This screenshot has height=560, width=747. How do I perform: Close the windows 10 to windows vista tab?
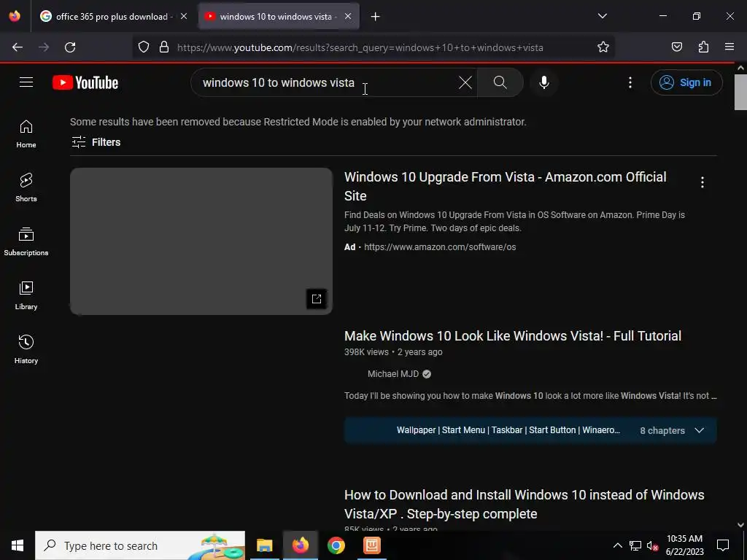click(348, 17)
